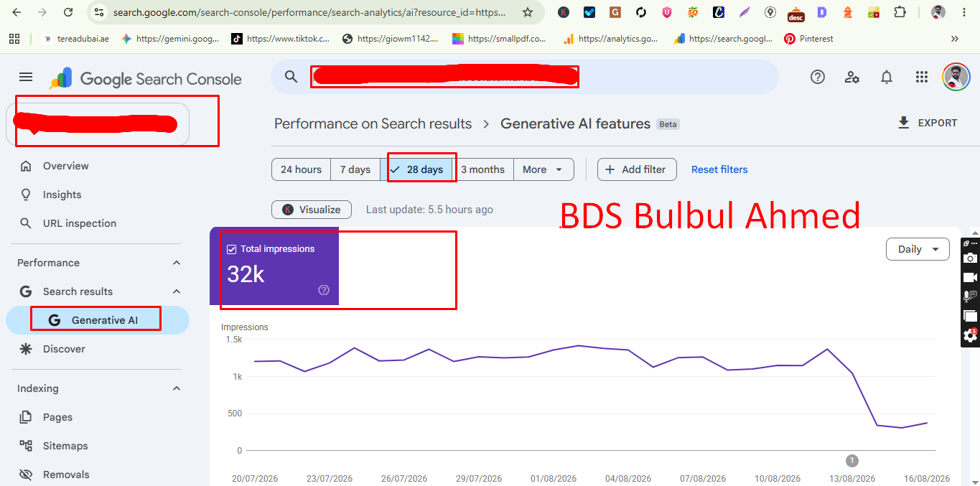This screenshot has width=980, height=486.
Task: Select Generative AI in the sidebar
Action: pos(98,320)
